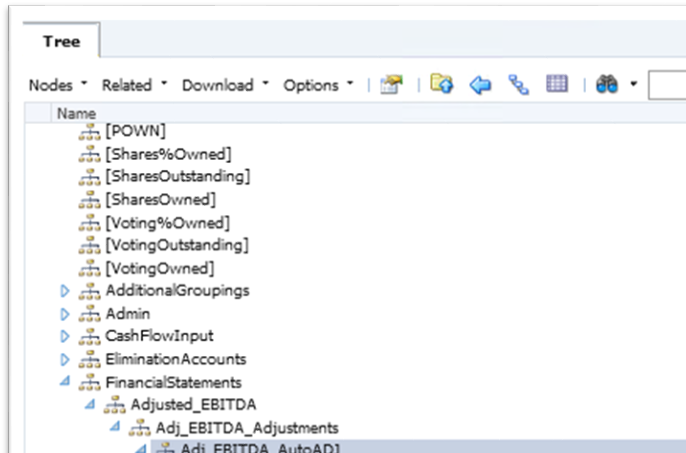
Task: Collapse the Adjusted_EBITDA node
Action: 90,404
